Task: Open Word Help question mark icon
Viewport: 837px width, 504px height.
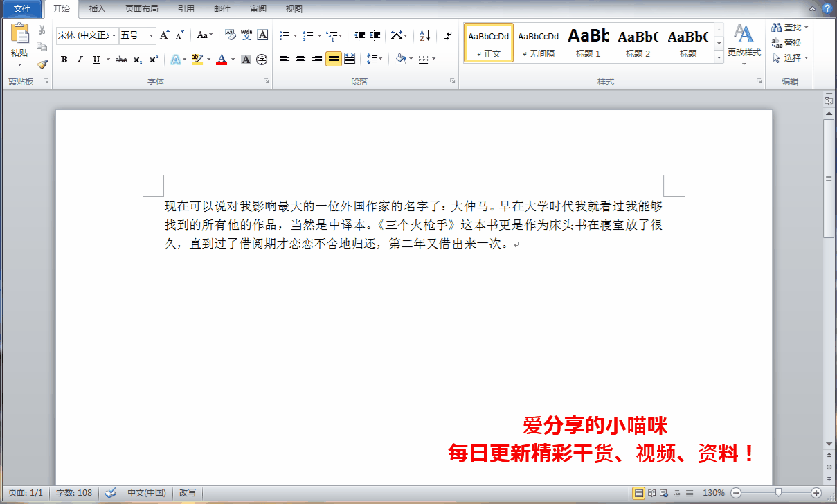Action: (x=827, y=8)
